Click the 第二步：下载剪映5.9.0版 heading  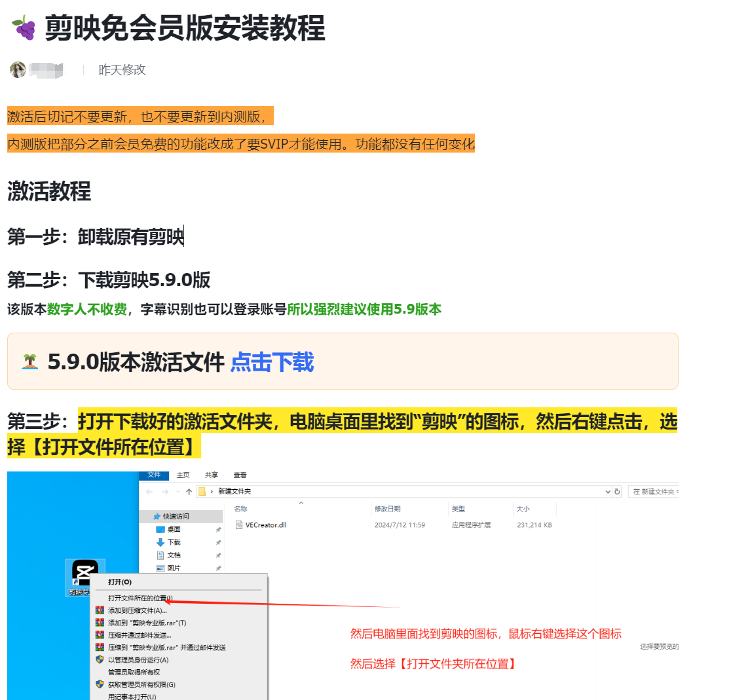[109, 280]
